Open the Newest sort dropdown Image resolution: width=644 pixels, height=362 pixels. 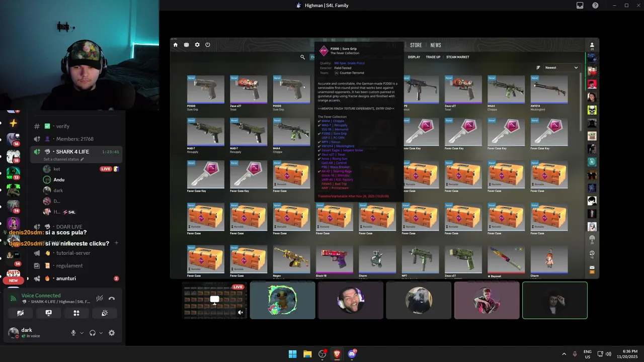click(561, 67)
